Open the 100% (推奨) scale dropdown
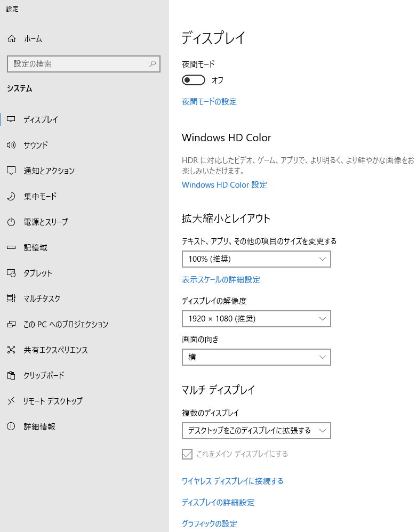 click(x=256, y=259)
